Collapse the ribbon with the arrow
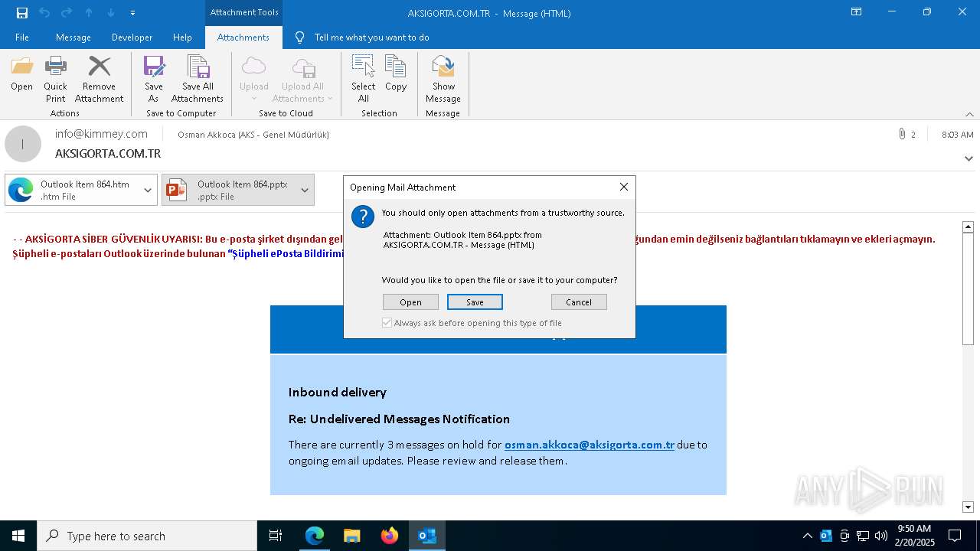 tap(969, 114)
